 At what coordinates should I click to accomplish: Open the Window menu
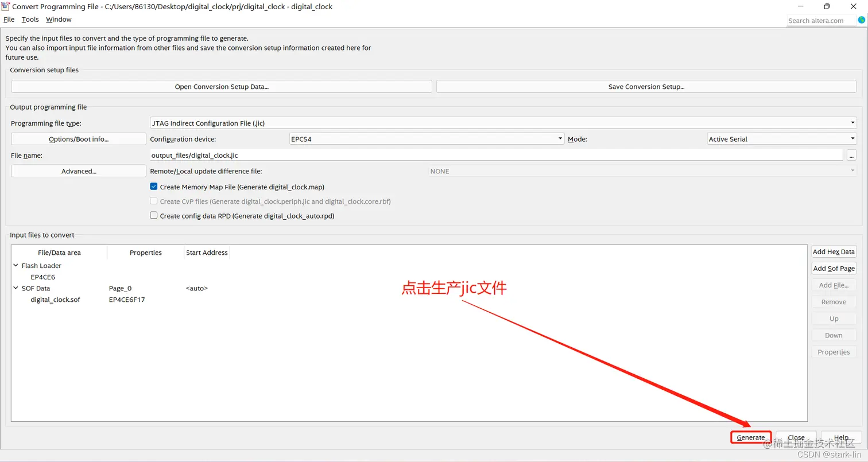[x=59, y=20]
